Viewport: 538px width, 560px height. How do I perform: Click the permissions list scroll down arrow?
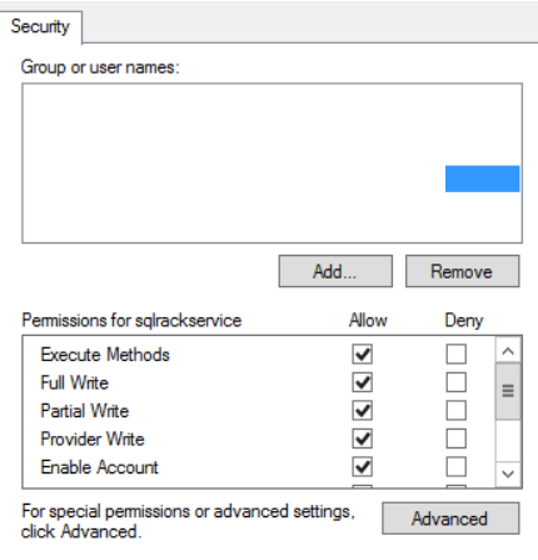[508, 474]
